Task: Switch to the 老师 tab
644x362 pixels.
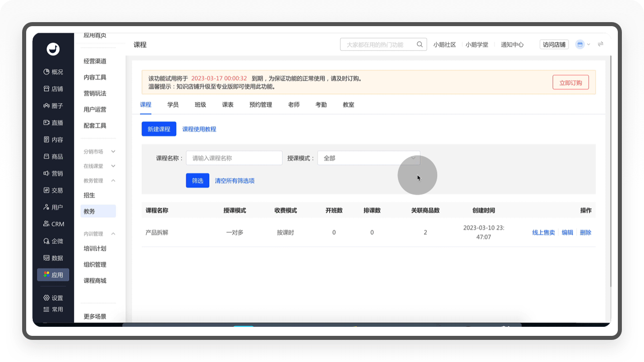Action: (x=294, y=105)
